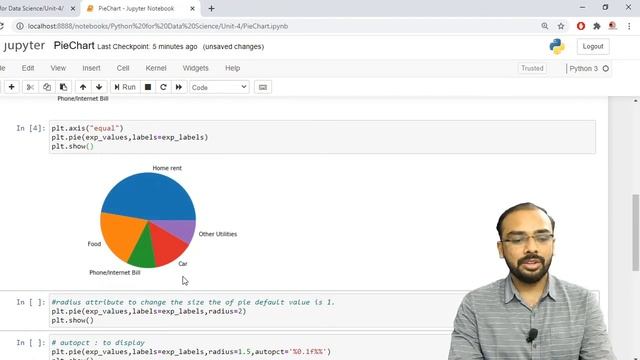
Task: Open the Chrome three-dot menu
Action: (629, 26)
